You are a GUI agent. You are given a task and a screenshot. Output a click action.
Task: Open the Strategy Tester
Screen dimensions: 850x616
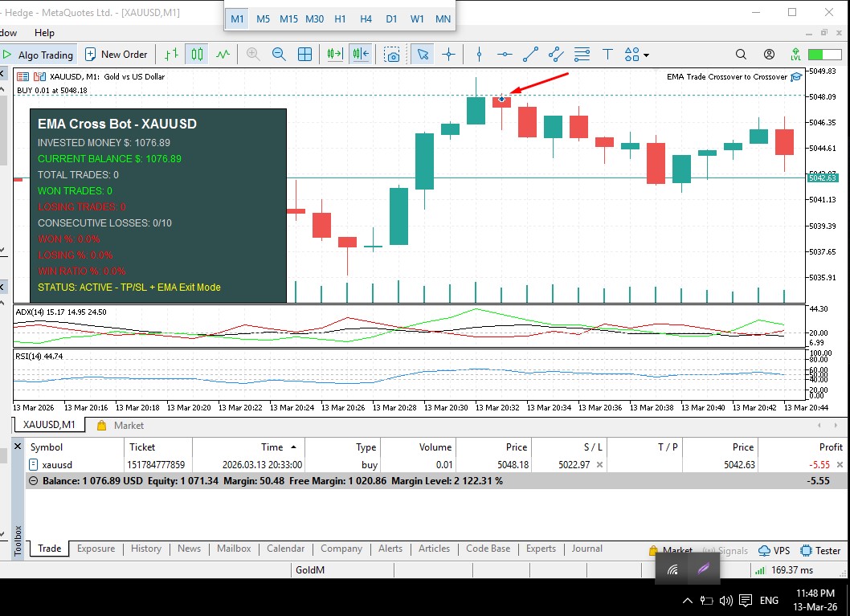820,550
